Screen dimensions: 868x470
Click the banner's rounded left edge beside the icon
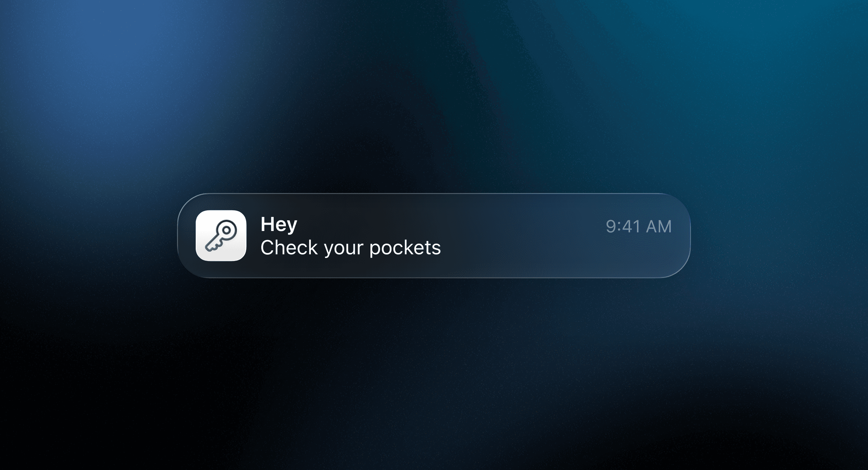point(185,236)
